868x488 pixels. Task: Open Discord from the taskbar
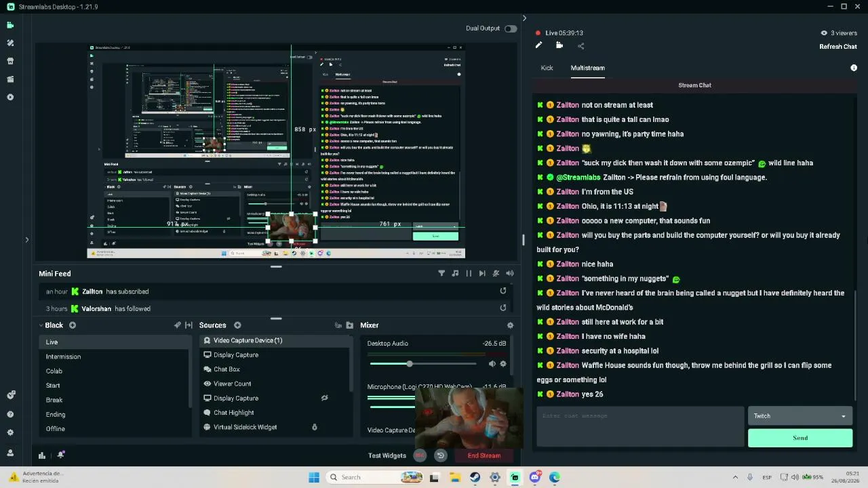tap(535, 477)
